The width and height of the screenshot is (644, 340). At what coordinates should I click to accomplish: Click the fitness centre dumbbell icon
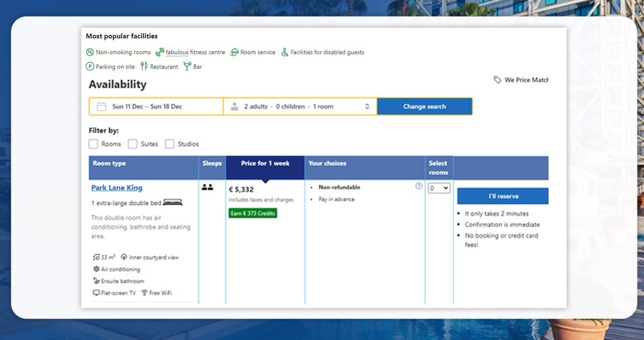point(160,52)
